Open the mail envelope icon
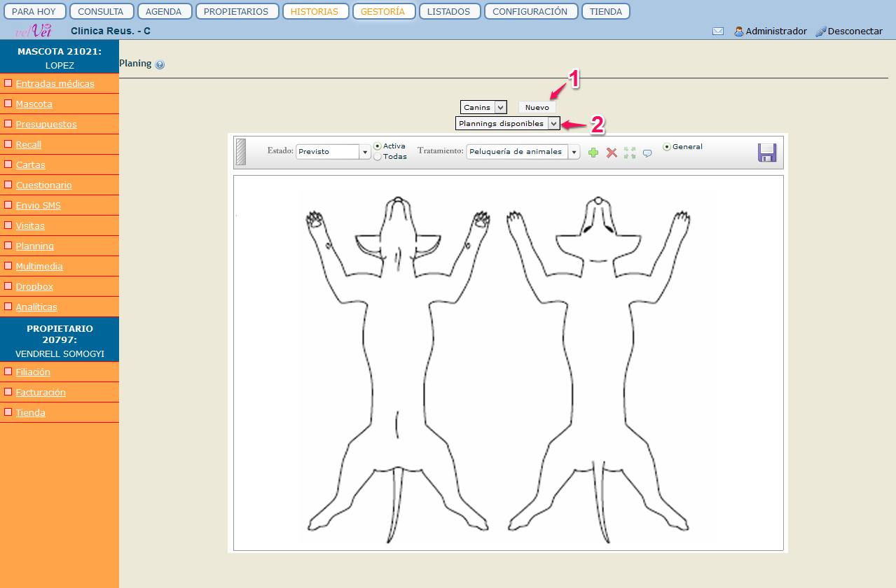 point(718,31)
